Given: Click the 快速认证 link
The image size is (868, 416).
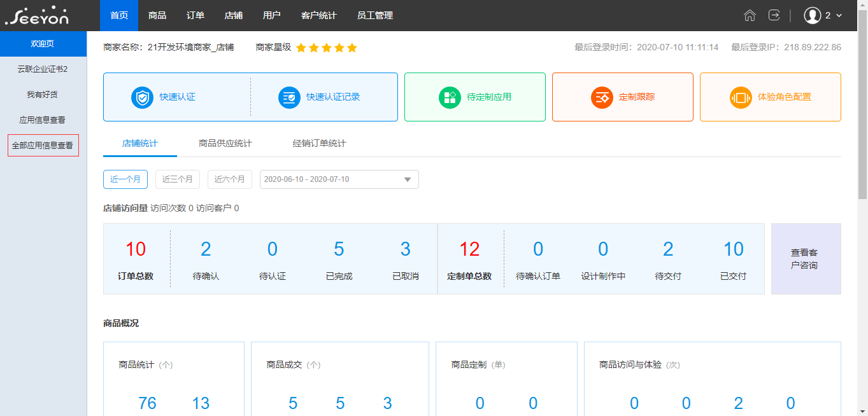Looking at the screenshot, I should [178, 97].
